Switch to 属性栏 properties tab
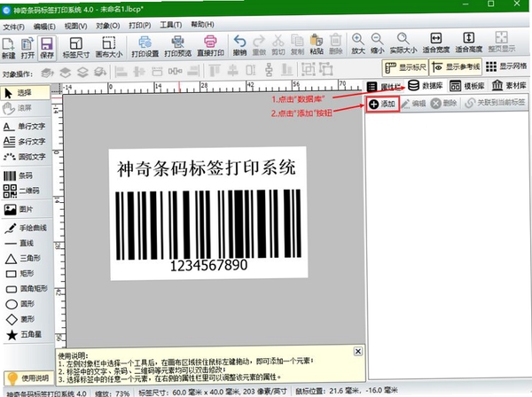The height and width of the screenshot is (397, 532). tap(384, 87)
